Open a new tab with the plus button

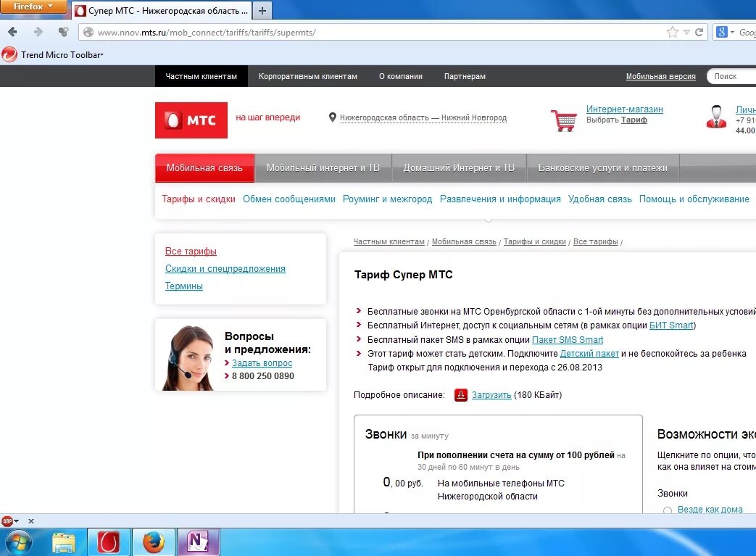262,11
